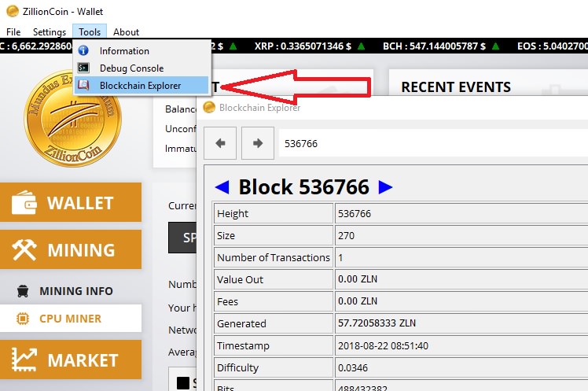
Task: Click the XRP price ticker text
Action: (303, 46)
